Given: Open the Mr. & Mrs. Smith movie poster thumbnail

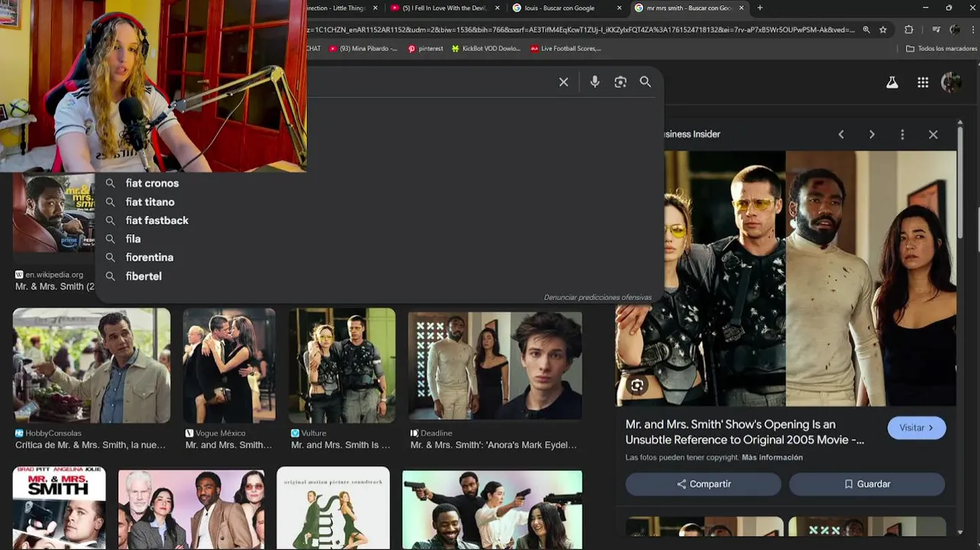Looking at the screenshot, I should point(59,508).
